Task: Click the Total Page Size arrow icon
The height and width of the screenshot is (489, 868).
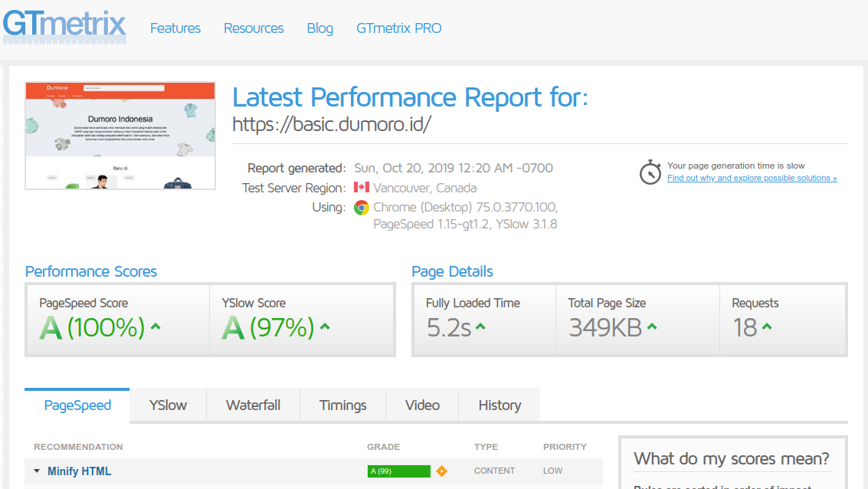Action: [652, 327]
